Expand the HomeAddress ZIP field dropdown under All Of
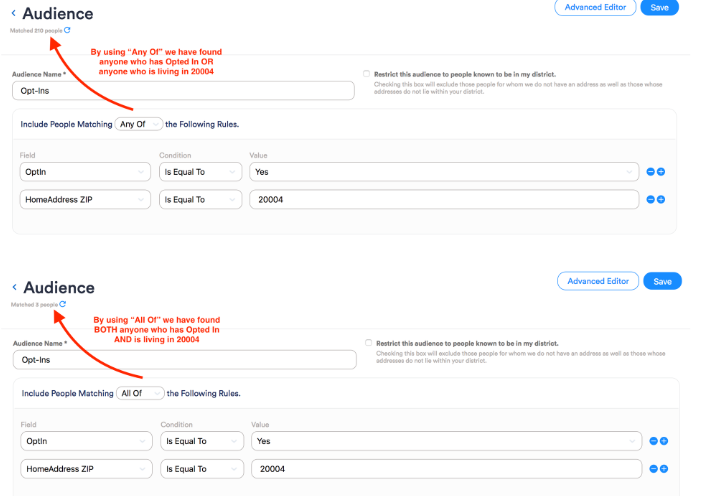 click(x=84, y=468)
